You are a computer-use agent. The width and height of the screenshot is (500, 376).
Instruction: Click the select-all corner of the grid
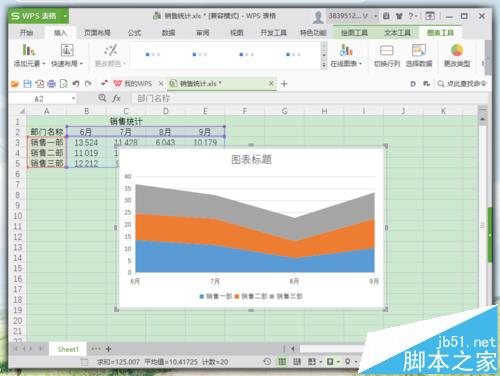click(x=21, y=111)
